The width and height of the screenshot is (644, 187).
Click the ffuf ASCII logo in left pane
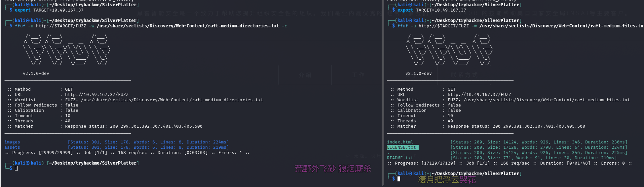[66, 49]
